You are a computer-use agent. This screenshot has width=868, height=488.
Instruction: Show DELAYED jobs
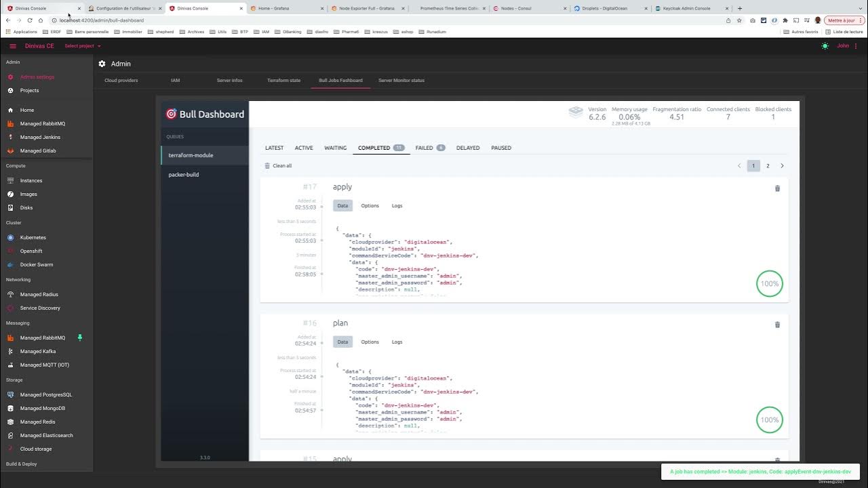coord(468,148)
